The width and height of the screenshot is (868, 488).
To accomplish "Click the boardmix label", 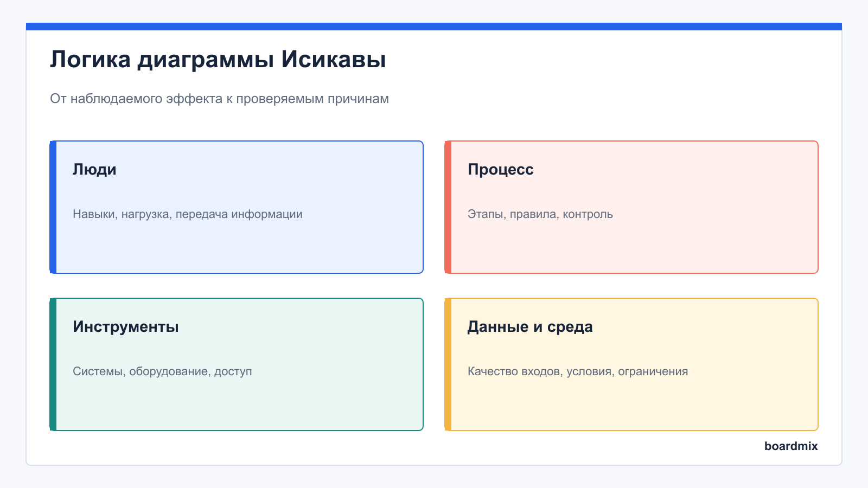I will pos(791,446).
